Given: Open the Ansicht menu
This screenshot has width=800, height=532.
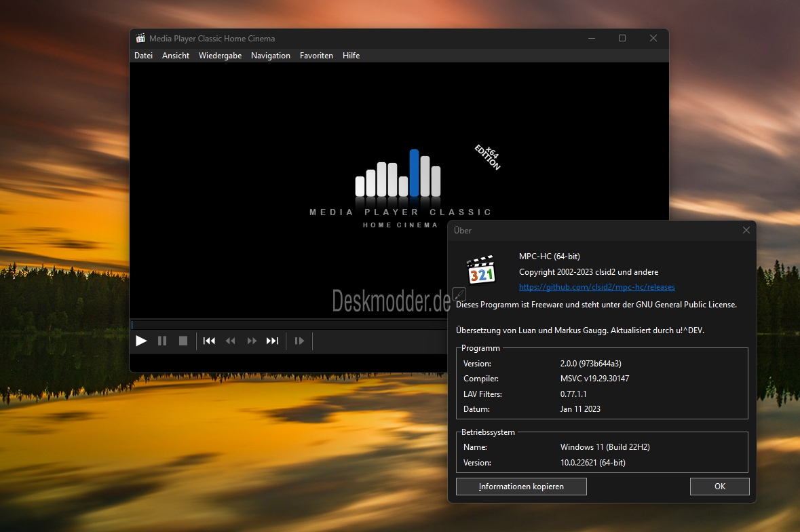Looking at the screenshot, I should [176, 56].
